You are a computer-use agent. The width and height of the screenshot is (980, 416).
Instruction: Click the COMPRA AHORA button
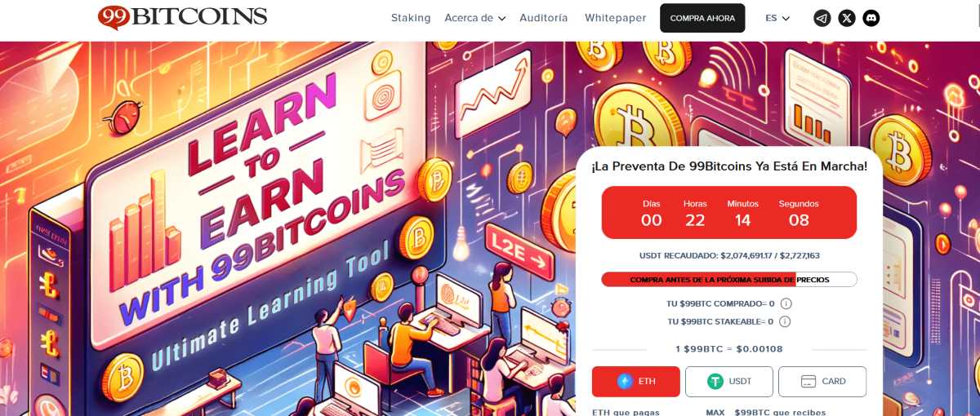[702, 18]
